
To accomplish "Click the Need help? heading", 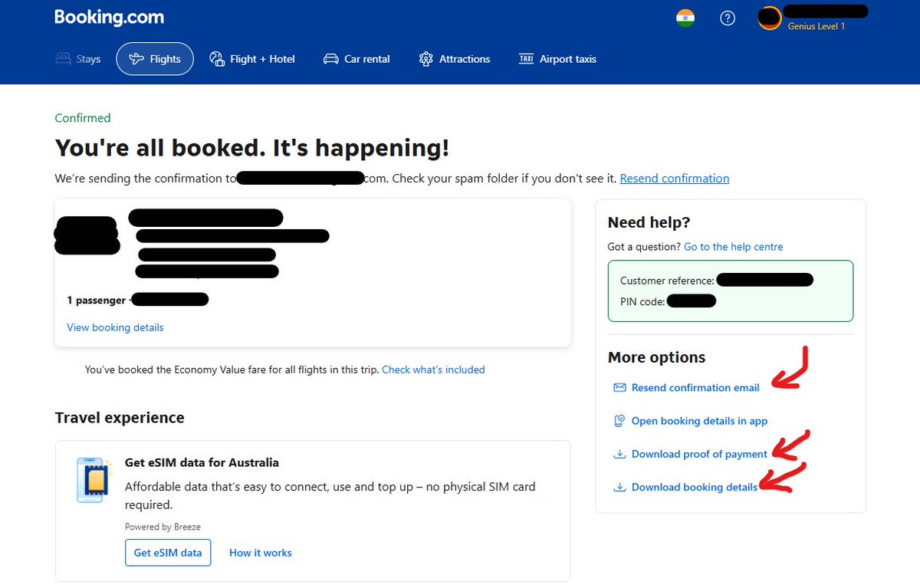I will pyautogui.click(x=649, y=222).
